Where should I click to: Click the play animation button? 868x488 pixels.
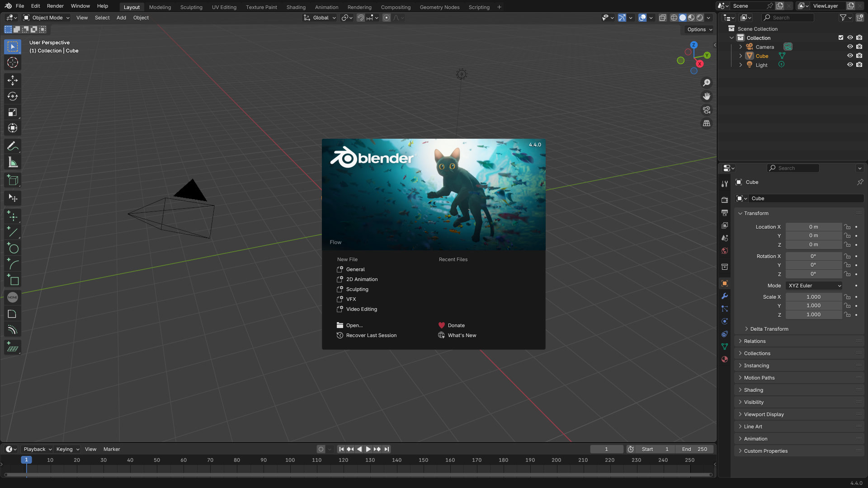click(x=368, y=449)
